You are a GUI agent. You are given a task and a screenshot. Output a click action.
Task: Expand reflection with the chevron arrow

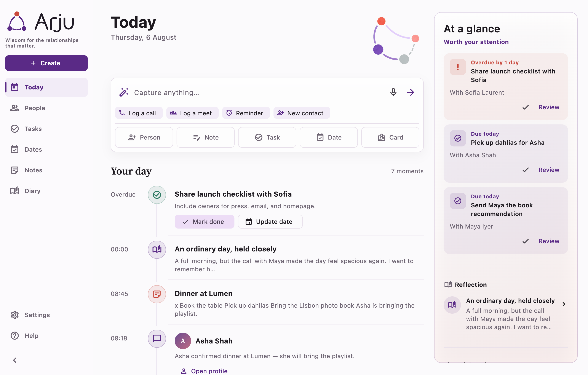[564, 304]
